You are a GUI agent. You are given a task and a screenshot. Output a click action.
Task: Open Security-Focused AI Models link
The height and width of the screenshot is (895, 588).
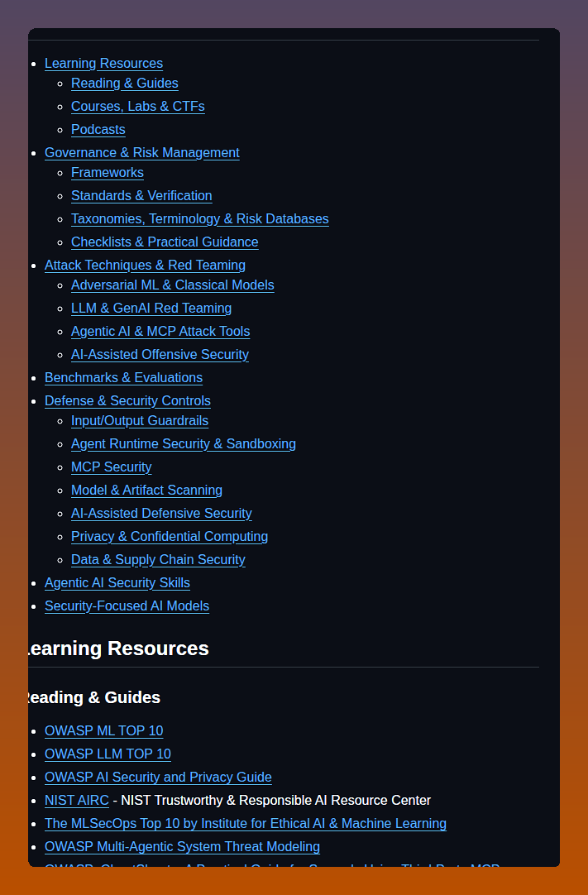click(127, 606)
